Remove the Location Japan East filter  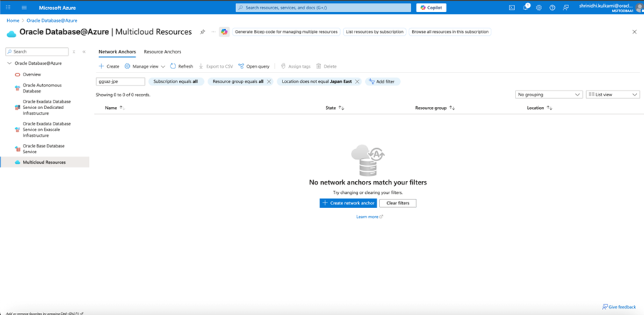(x=357, y=82)
